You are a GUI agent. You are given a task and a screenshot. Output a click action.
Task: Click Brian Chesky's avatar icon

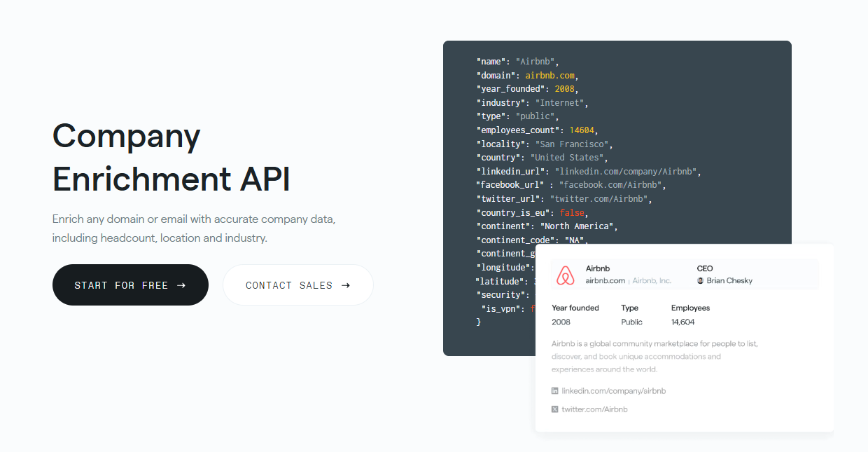(x=701, y=281)
